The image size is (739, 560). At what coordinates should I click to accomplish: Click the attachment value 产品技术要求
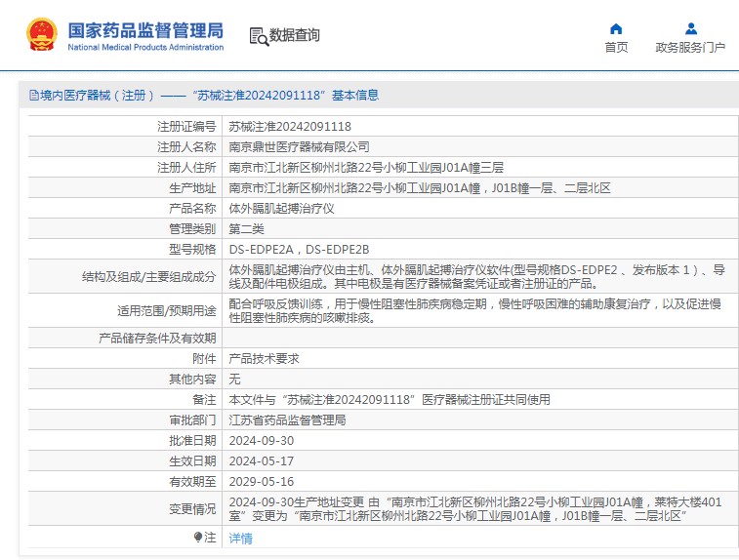point(264,358)
